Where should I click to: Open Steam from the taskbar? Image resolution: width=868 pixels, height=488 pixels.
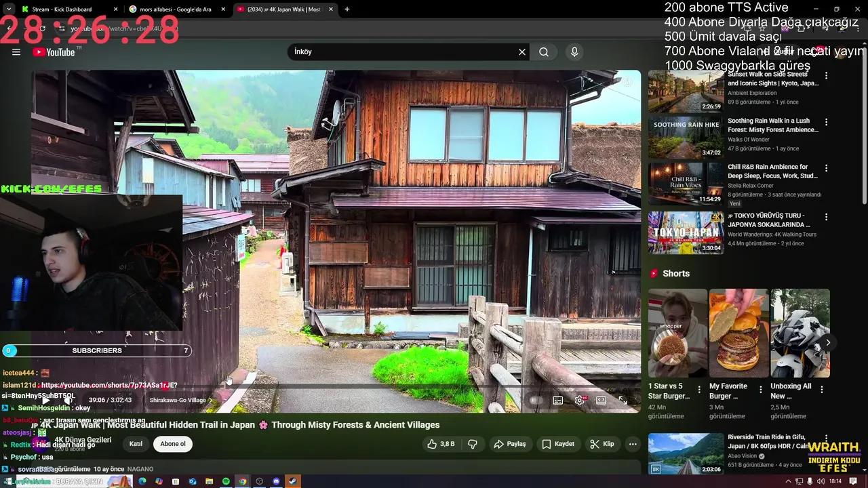pos(293,481)
